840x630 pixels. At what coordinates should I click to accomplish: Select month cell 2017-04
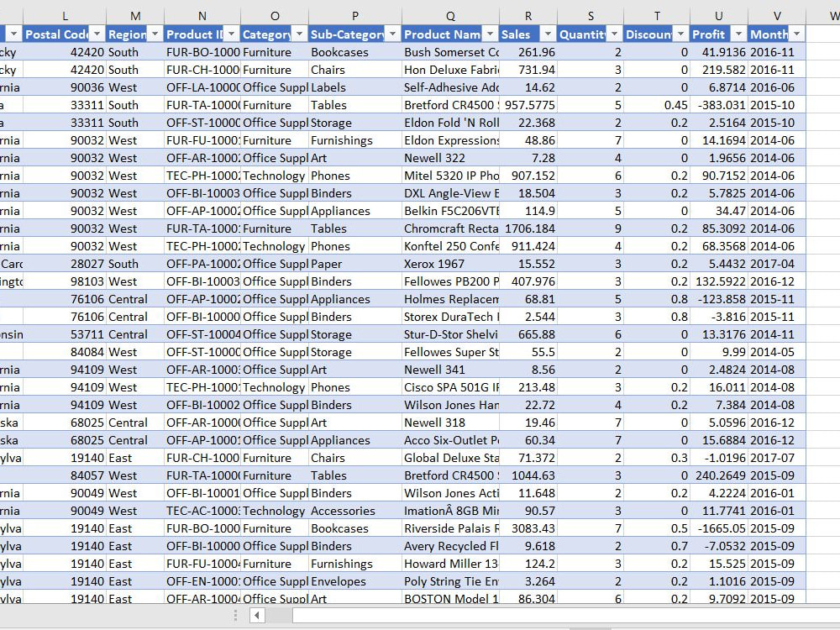777,264
